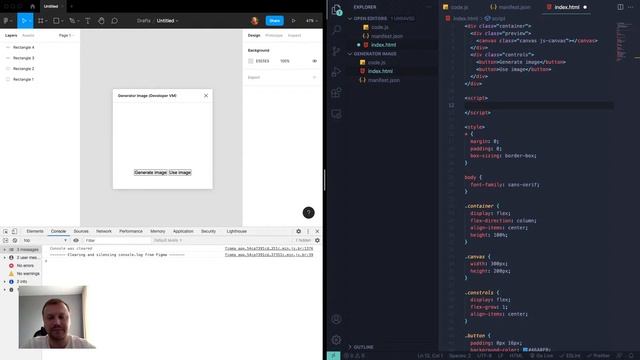The image size is (640, 360).
Task: Open the DevTools more options kebab menu
Action: click(x=308, y=231)
